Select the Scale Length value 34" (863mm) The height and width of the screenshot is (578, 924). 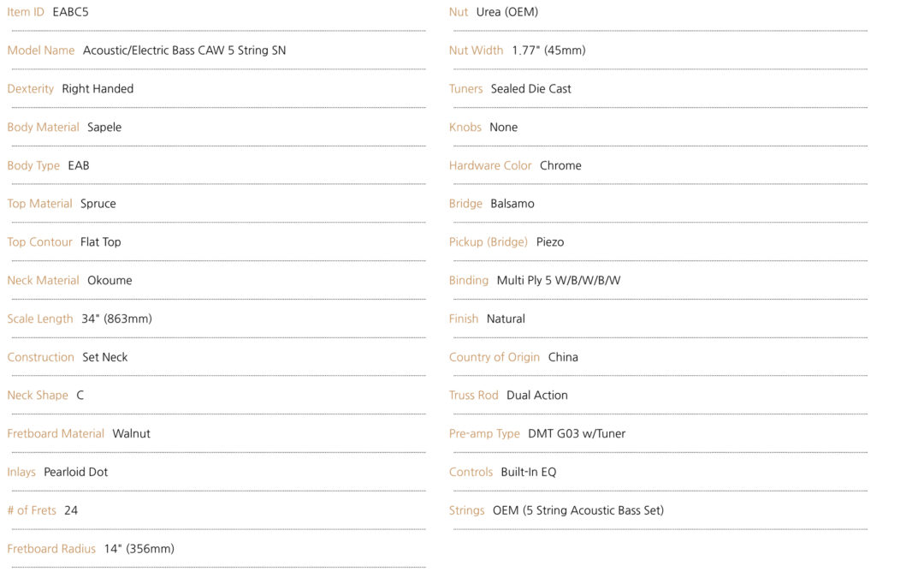coord(116,319)
